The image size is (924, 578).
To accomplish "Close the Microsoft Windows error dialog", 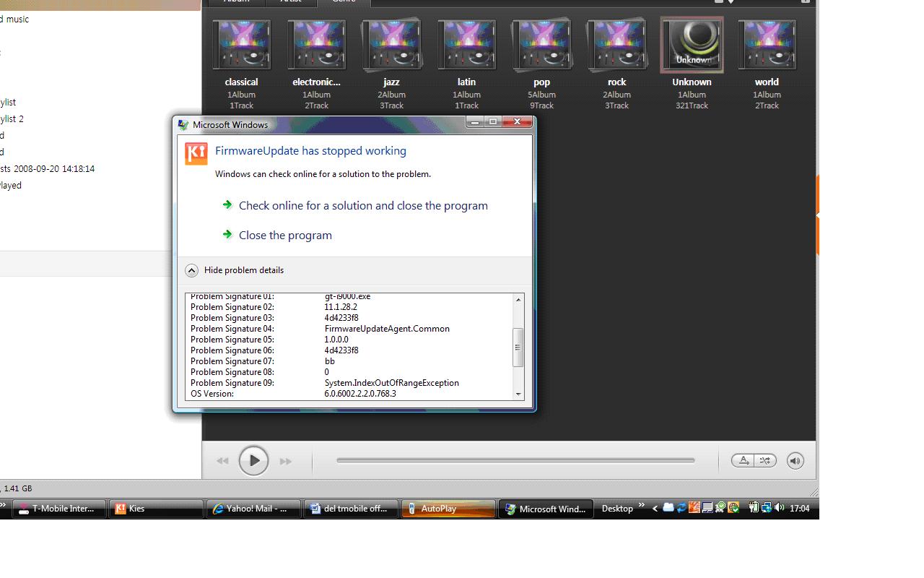I will (518, 122).
